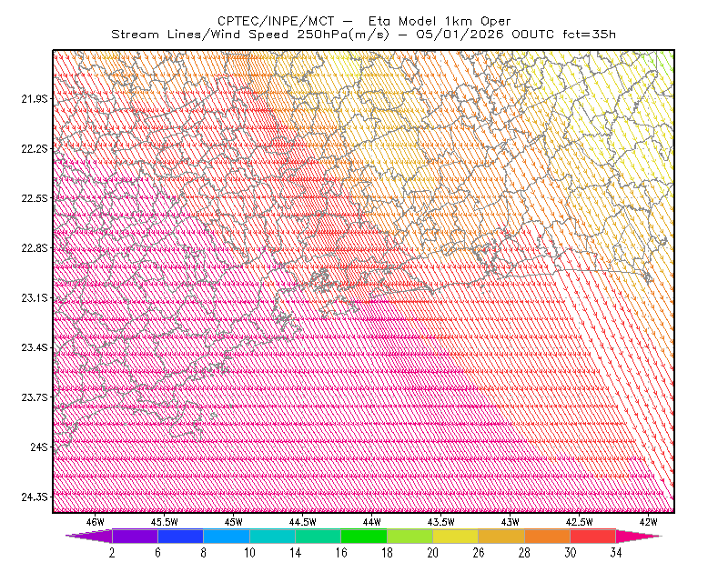The image size is (728, 562).
Task: Click longitude label 45W
Action: (234, 522)
